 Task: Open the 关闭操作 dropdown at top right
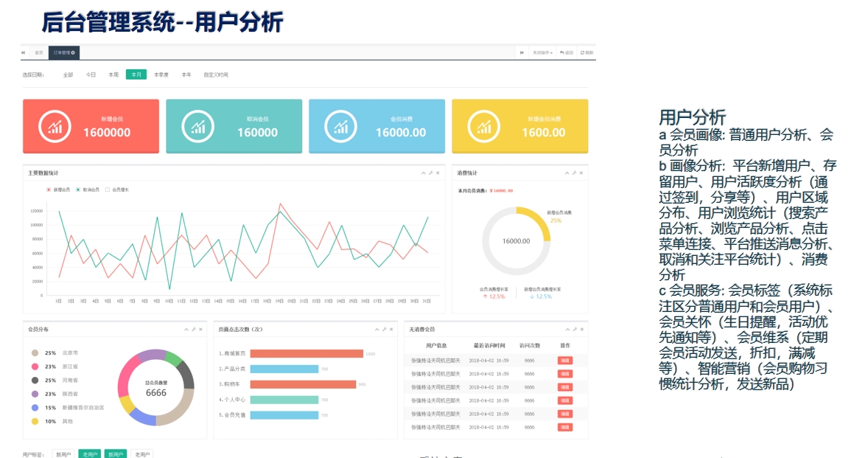click(x=542, y=52)
